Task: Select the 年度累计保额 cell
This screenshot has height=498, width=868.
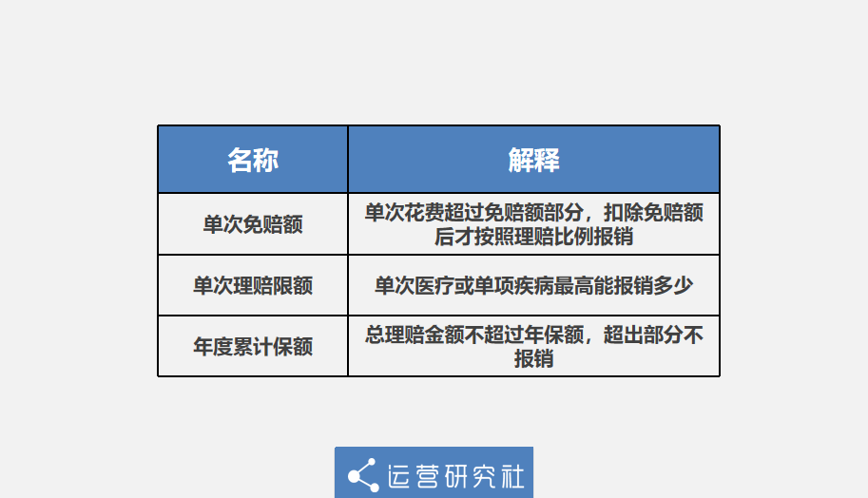Action: tap(253, 346)
